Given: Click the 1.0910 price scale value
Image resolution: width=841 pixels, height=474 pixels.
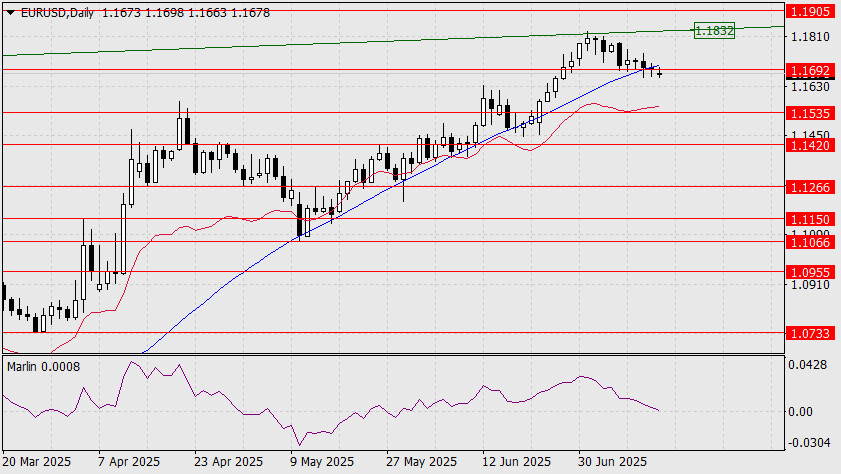Looking at the screenshot, I should tap(810, 285).
